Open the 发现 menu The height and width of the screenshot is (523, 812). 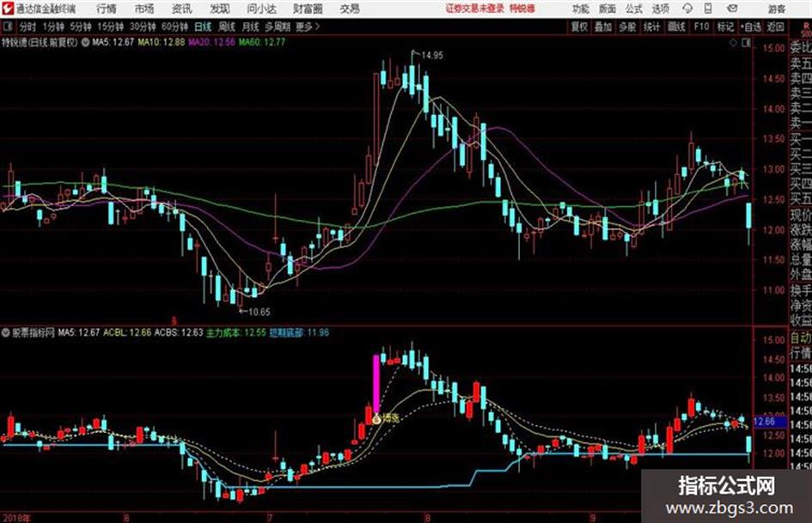point(220,9)
